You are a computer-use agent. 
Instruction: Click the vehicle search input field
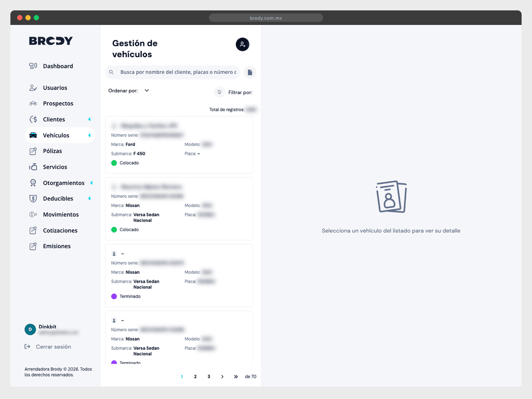(x=172, y=72)
